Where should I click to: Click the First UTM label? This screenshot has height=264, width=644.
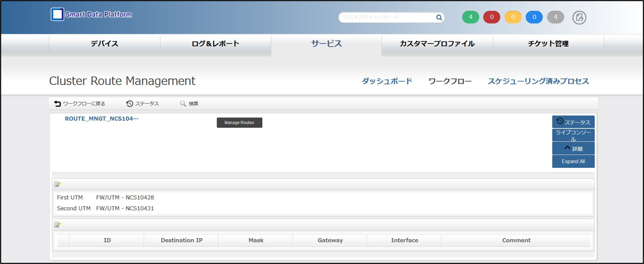pos(70,197)
